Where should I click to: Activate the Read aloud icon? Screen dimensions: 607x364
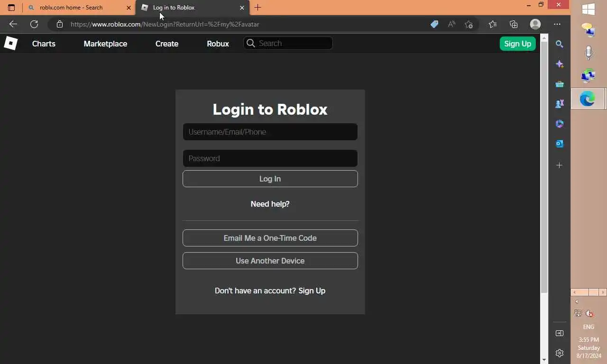tap(451, 24)
